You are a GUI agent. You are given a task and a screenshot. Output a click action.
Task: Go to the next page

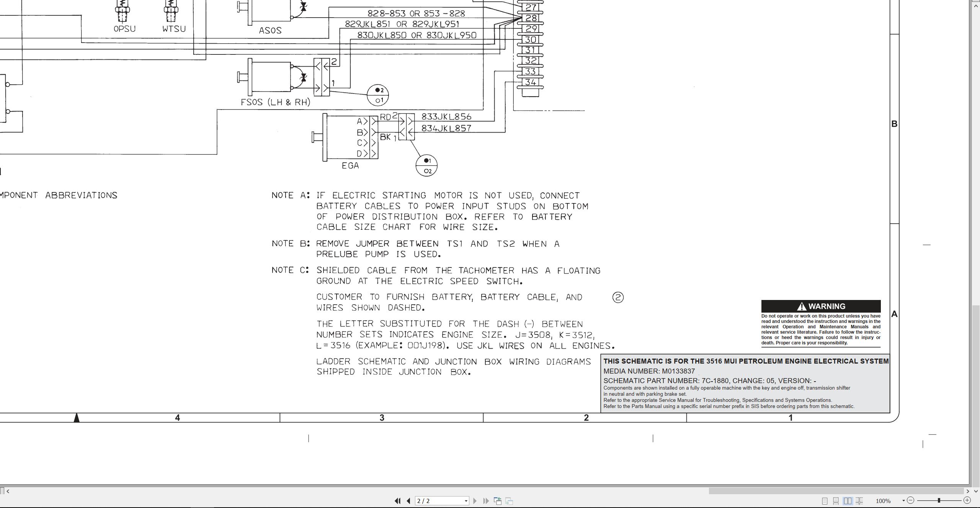pyautogui.click(x=475, y=501)
